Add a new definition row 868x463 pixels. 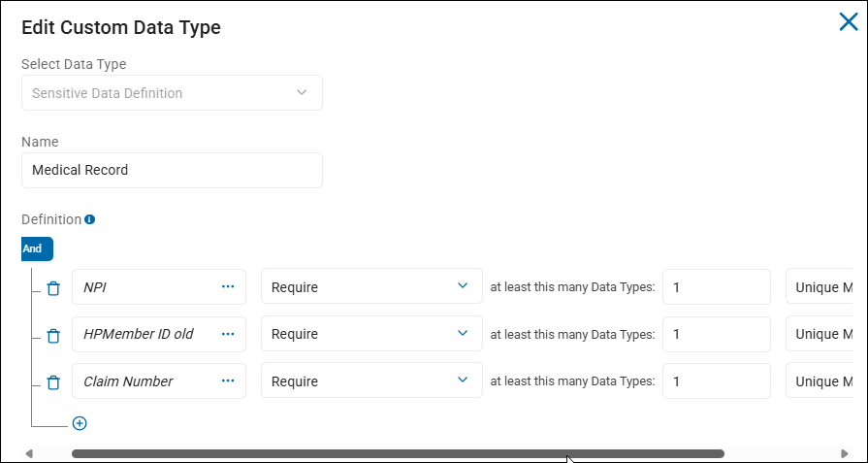80,423
